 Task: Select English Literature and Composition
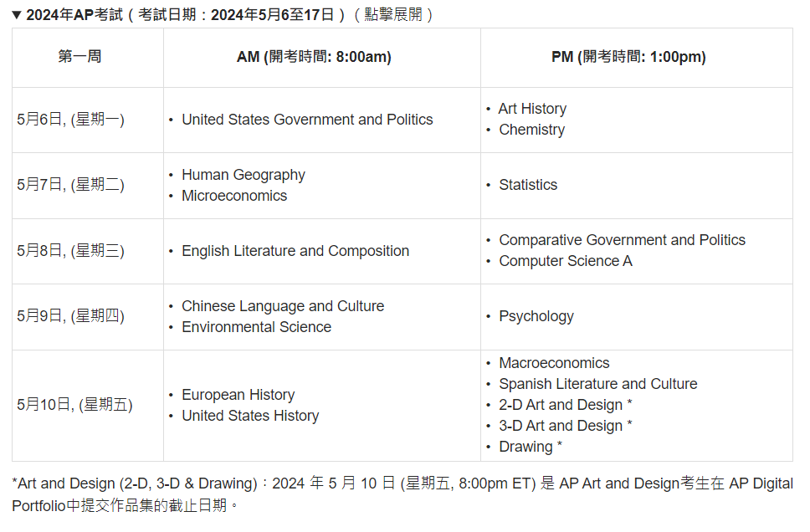tap(295, 251)
